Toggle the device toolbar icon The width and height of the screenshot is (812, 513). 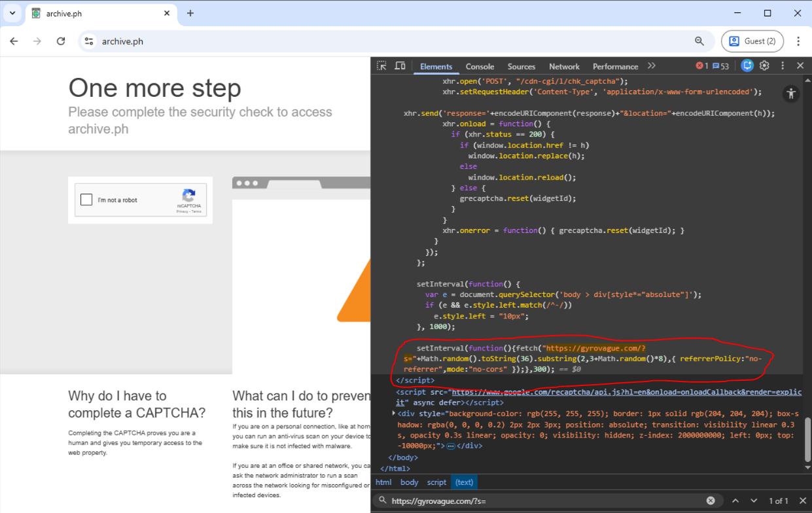pyautogui.click(x=400, y=66)
